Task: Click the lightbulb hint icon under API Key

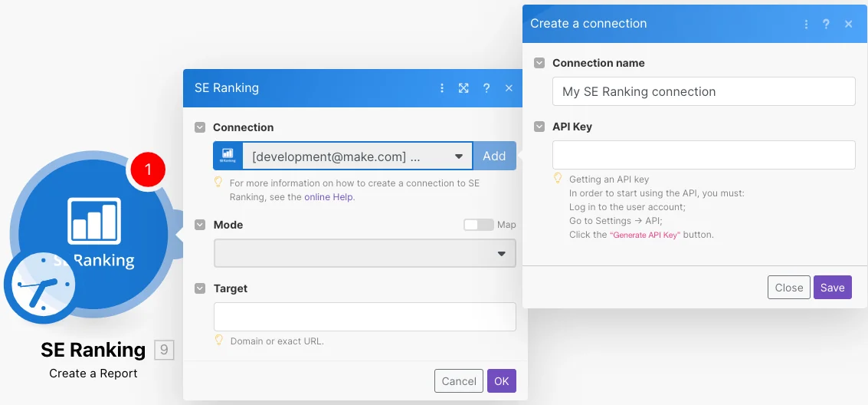Action: coord(558,179)
